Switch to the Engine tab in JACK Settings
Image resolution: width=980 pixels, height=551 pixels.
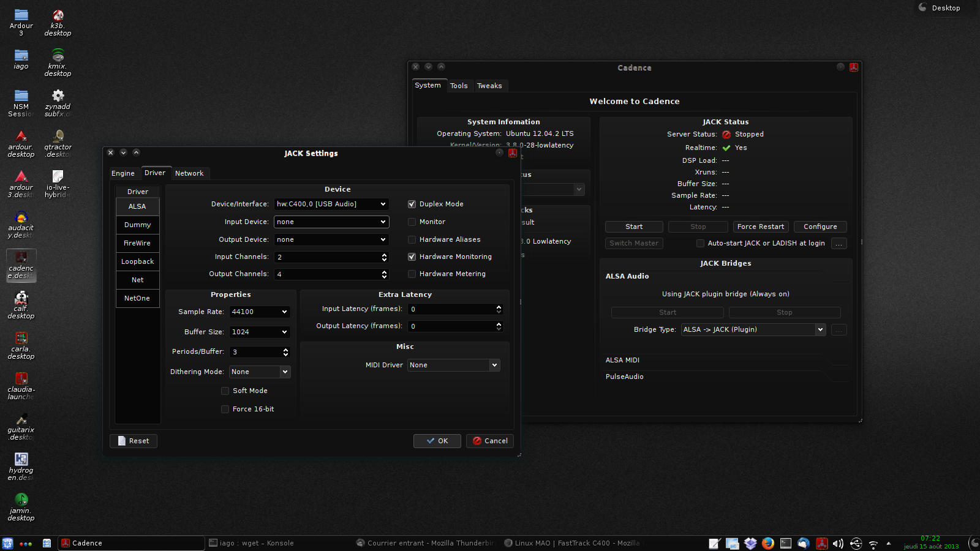pyautogui.click(x=123, y=174)
